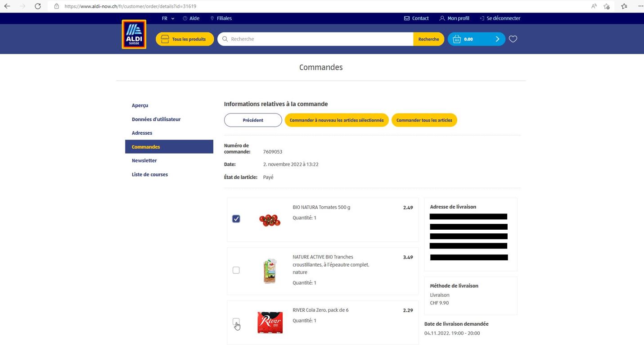Open browser favorites list icon
The width and height of the screenshot is (644, 345).
624,6
